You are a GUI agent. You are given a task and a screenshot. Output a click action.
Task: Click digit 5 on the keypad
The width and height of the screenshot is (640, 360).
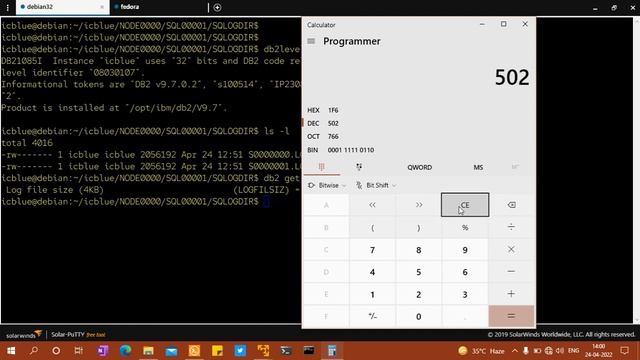[x=419, y=272]
